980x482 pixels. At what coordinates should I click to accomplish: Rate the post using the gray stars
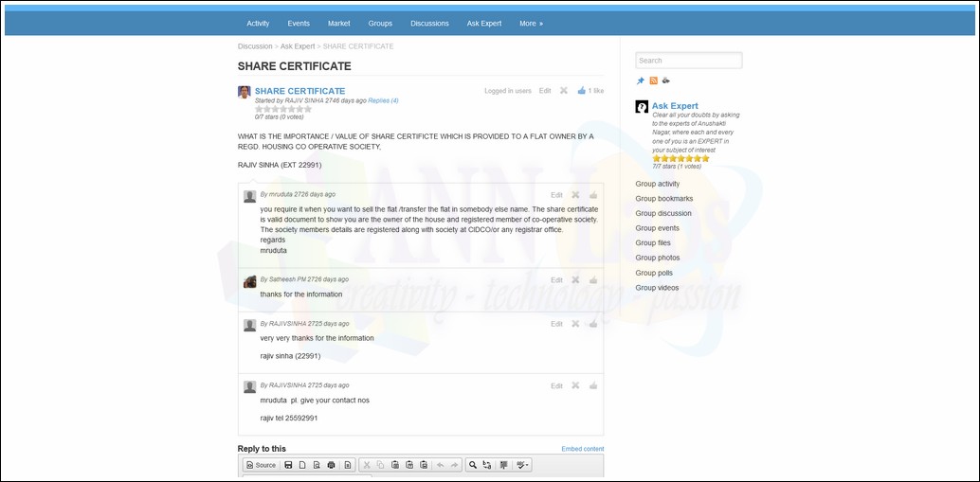click(x=282, y=109)
